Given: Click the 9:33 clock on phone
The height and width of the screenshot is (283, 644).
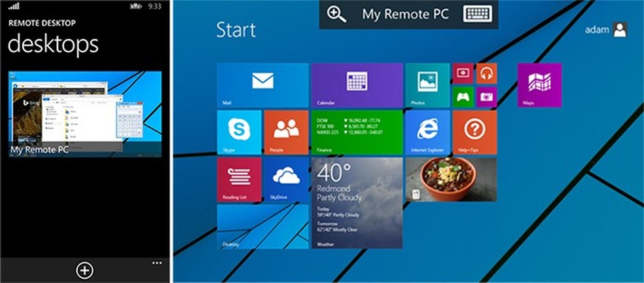Looking at the screenshot, I should 154,6.
